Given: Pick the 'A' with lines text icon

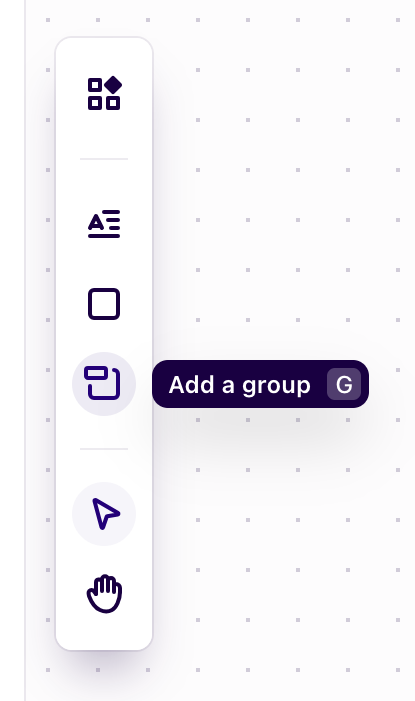Looking at the screenshot, I should tap(104, 224).
